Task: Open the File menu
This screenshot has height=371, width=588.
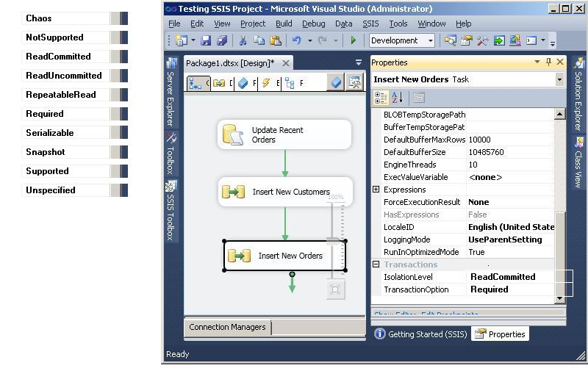Action: 174,24
